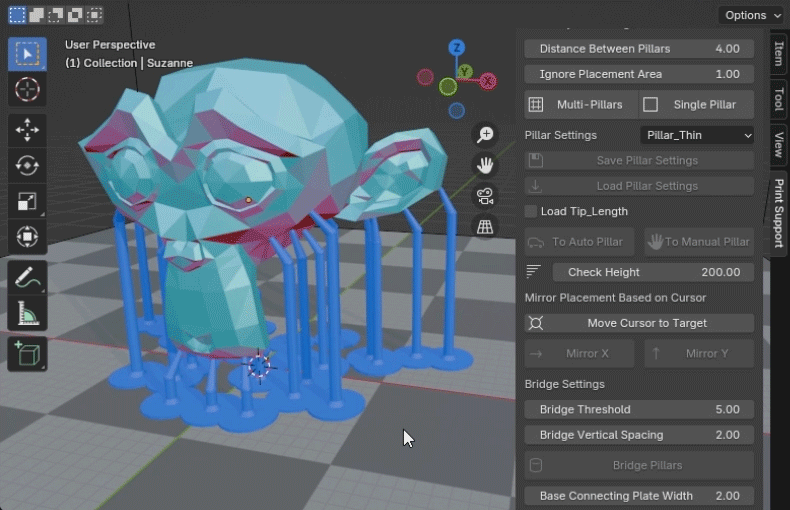The image size is (790, 510).
Task: Click To Manual Pillar button
Action: coord(699,242)
